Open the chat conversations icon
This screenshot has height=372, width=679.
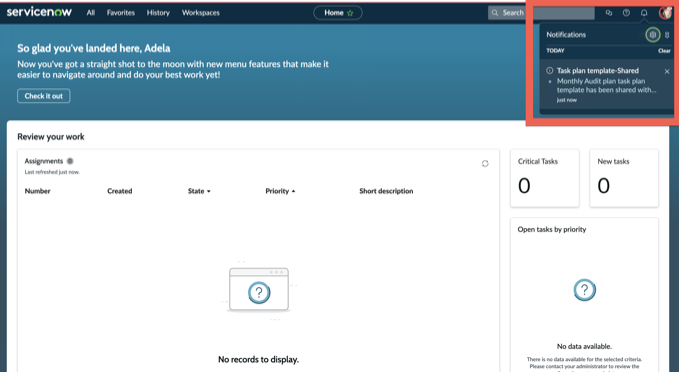click(609, 13)
